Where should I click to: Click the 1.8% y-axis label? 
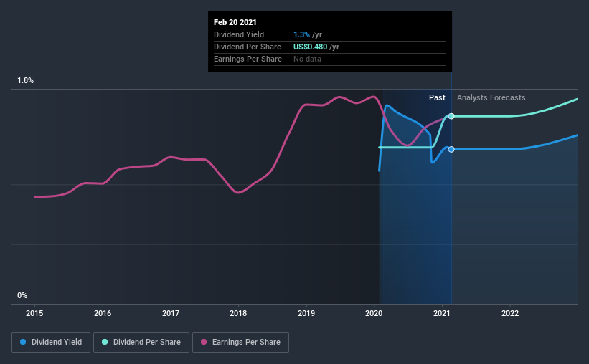[26, 81]
